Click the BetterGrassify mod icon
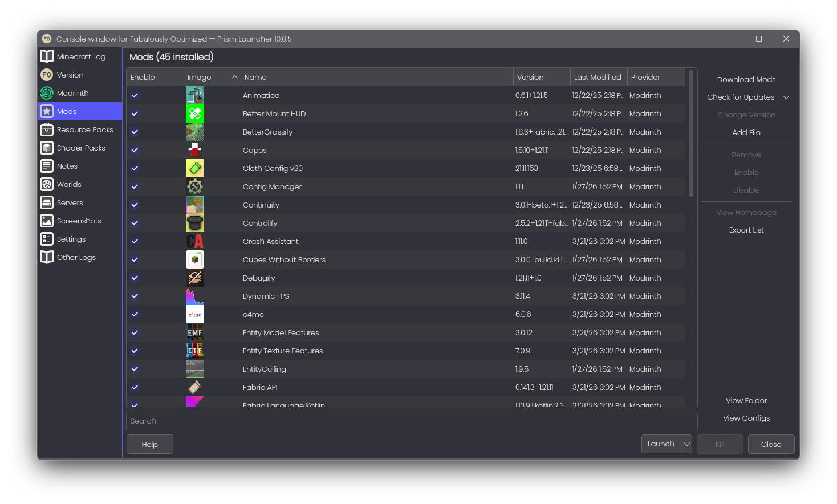The image size is (837, 504). pos(195,132)
